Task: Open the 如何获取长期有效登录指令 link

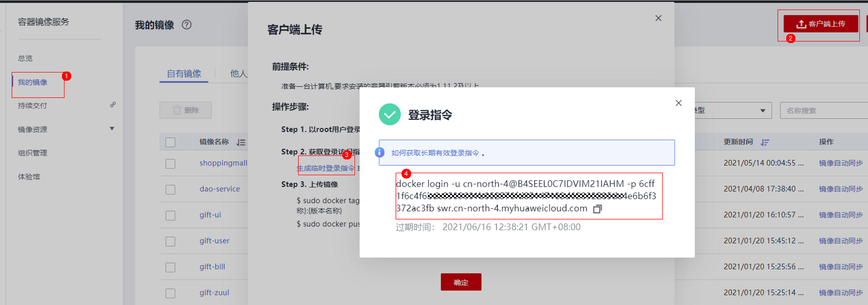Action: point(435,153)
